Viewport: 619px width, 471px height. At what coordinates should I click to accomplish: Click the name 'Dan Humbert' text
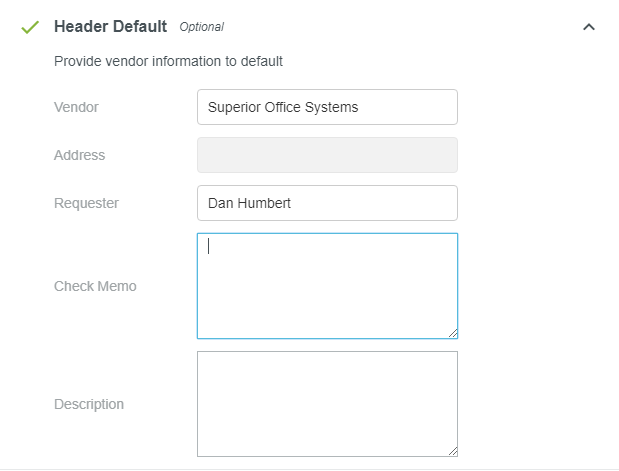click(x=249, y=203)
